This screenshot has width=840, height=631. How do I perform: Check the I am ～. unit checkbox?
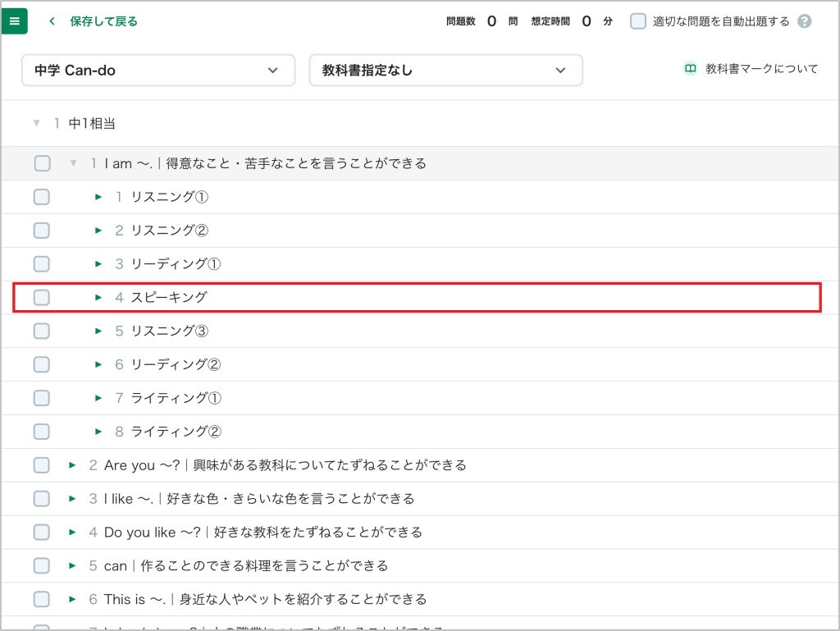(43, 163)
